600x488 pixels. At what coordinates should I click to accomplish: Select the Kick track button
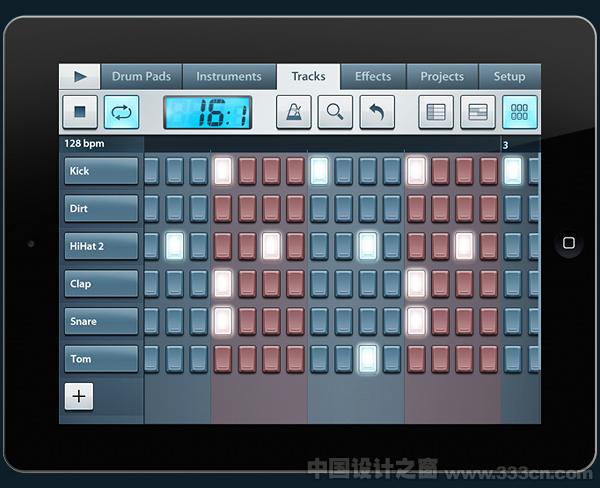101,171
